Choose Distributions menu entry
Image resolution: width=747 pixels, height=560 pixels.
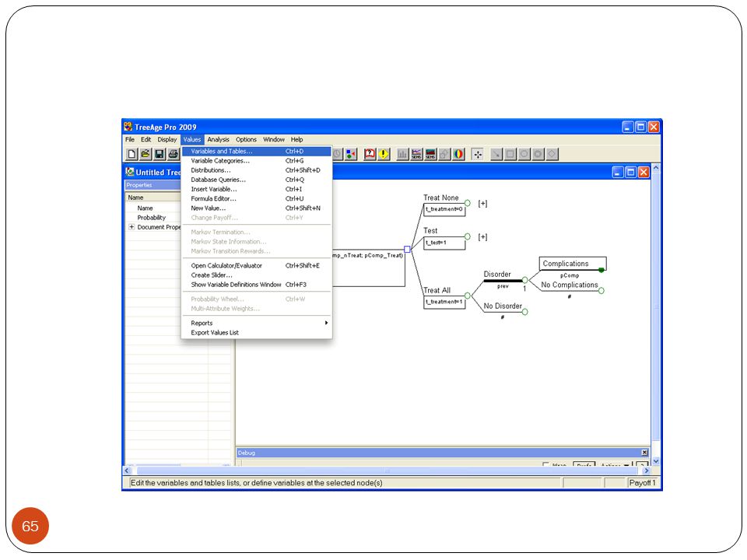[x=256, y=170]
